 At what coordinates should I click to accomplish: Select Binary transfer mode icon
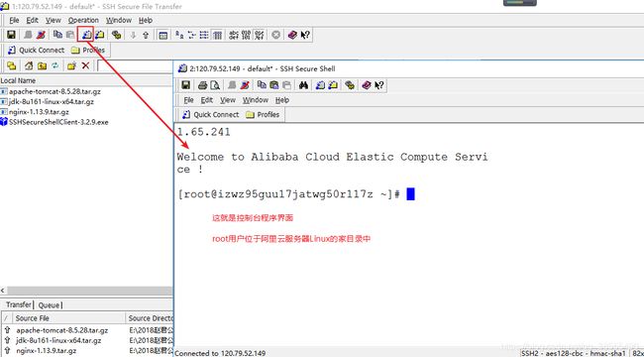[247, 35]
